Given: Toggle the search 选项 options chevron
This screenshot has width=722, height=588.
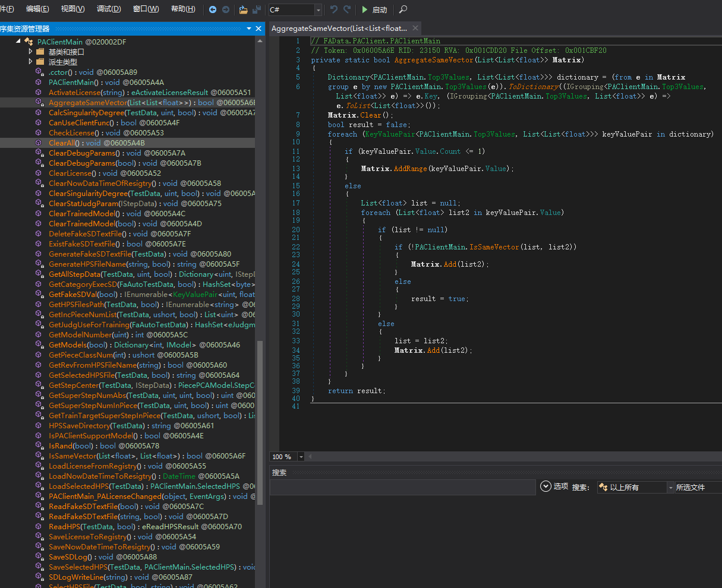Looking at the screenshot, I should point(546,486).
